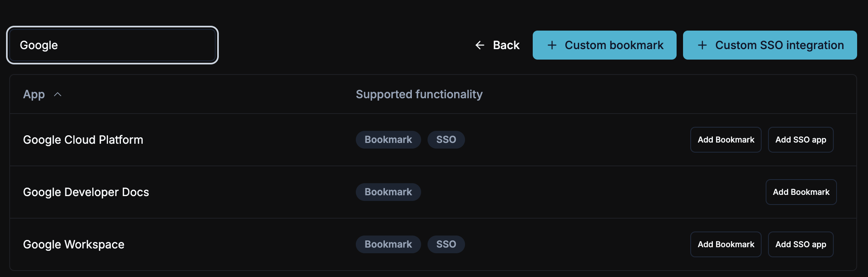Select the Google Developer Docs row name
Image resolution: width=868 pixels, height=277 pixels.
tap(86, 192)
